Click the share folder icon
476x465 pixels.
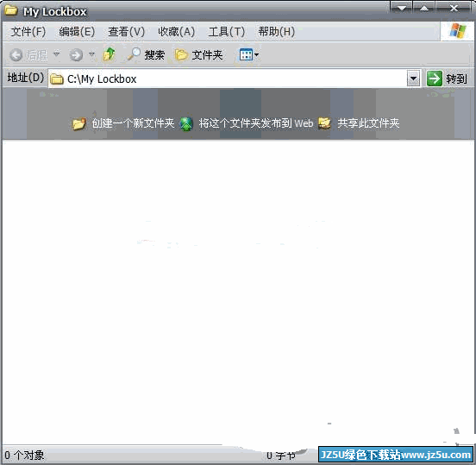324,123
